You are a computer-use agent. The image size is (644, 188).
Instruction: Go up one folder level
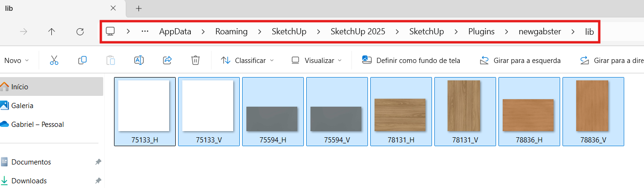click(52, 31)
